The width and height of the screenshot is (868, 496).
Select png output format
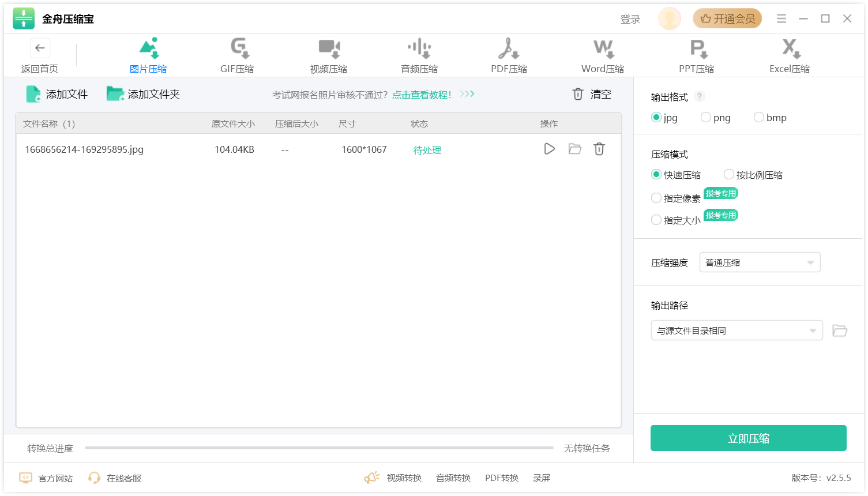point(705,117)
